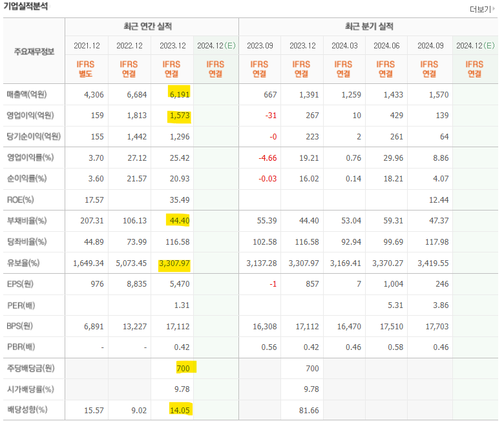Image resolution: width=504 pixels, height=421 pixels.
Task: Click the 2021.12 annual column header
Action: (x=87, y=46)
